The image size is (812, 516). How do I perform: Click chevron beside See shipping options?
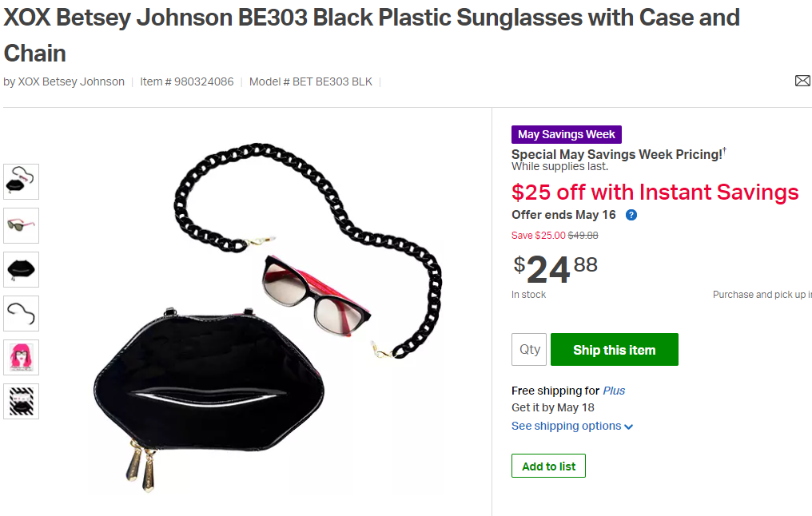click(x=629, y=427)
